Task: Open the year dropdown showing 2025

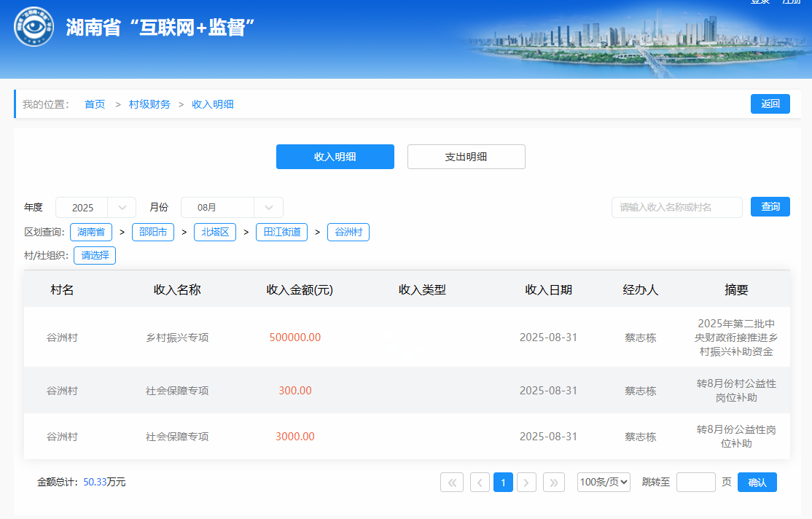Action: click(x=95, y=207)
